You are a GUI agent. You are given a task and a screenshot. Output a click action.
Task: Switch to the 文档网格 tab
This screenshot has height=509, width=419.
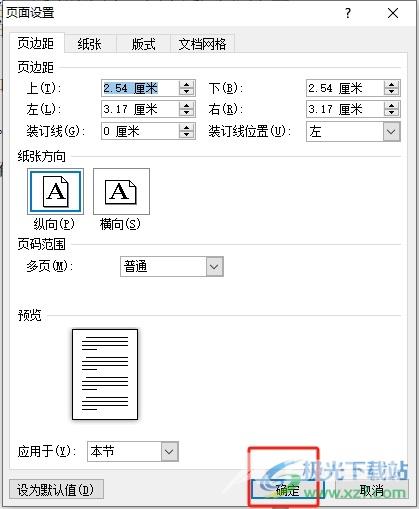(202, 44)
